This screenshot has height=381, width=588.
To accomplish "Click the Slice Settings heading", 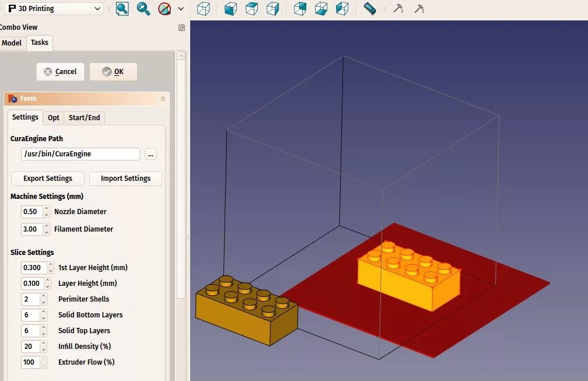I will pos(32,253).
